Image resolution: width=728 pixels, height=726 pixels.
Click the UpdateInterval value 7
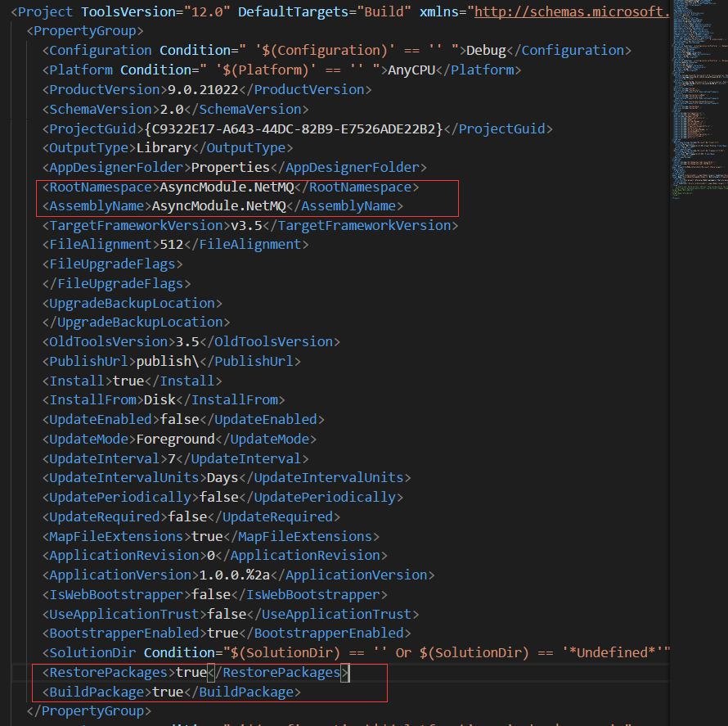pyautogui.click(x=171, y=459)
